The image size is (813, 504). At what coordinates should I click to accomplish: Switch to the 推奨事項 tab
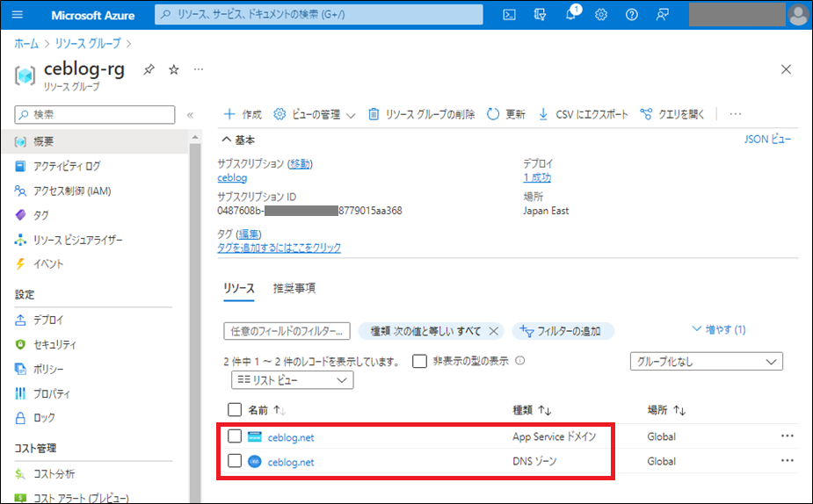(x=294, y=289)
